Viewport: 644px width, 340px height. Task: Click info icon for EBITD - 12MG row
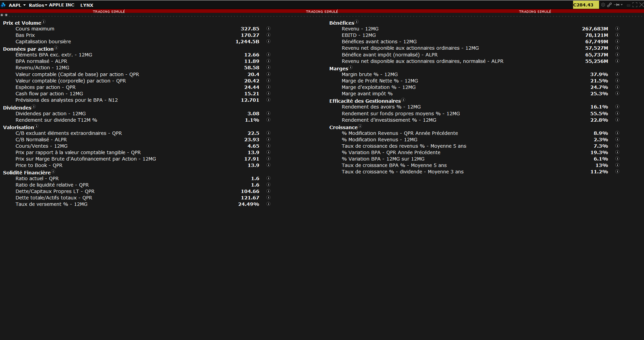(617, 35)
